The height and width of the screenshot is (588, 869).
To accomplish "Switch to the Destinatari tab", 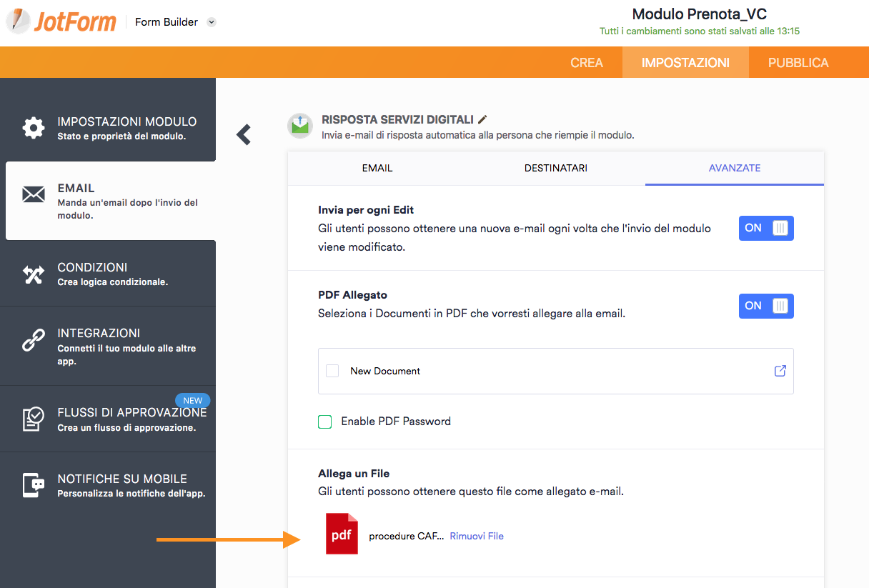I will pyautogui.click(x=555, y=168).
